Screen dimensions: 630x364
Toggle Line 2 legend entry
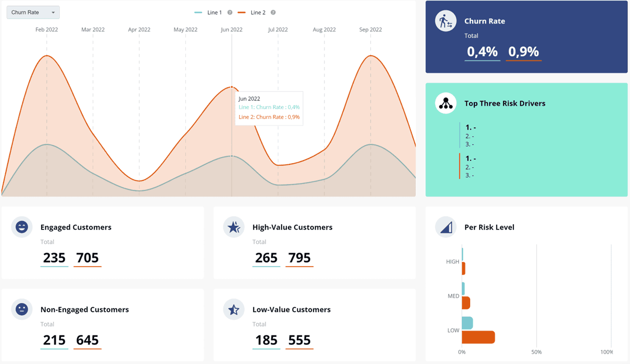tap(251, 12)
